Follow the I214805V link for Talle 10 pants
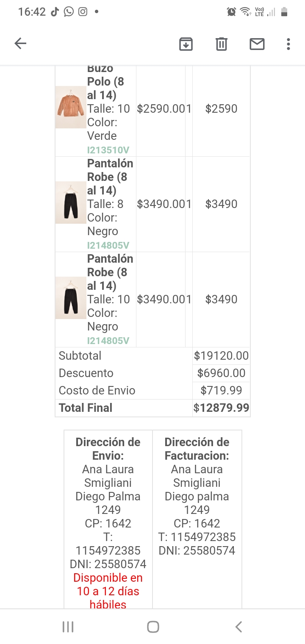This screenshot has height=644, width=305. (108, 341)
